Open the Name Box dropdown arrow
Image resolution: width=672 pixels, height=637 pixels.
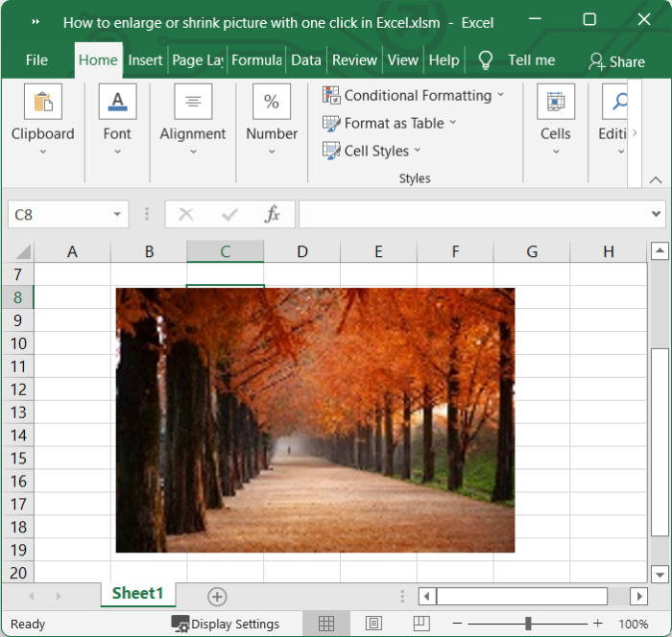point(117,215)
